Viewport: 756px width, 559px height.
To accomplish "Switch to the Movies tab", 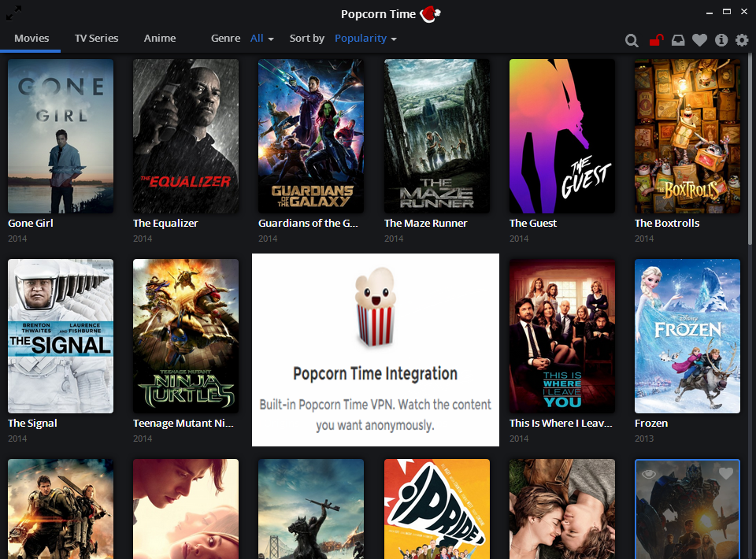I will (31, 38).
